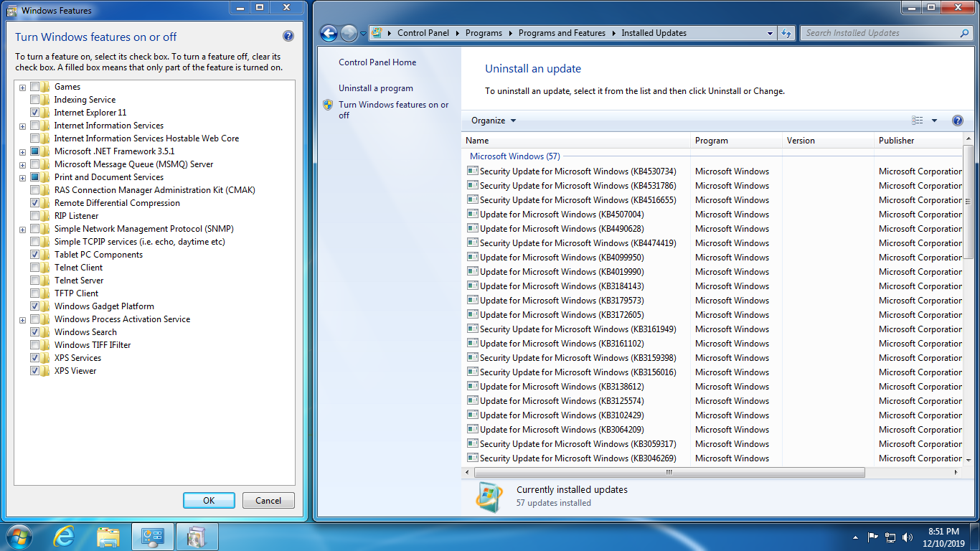
Task: Open the Organize dropdown menu
Action: pyautogui.click(x=494, y=121)
